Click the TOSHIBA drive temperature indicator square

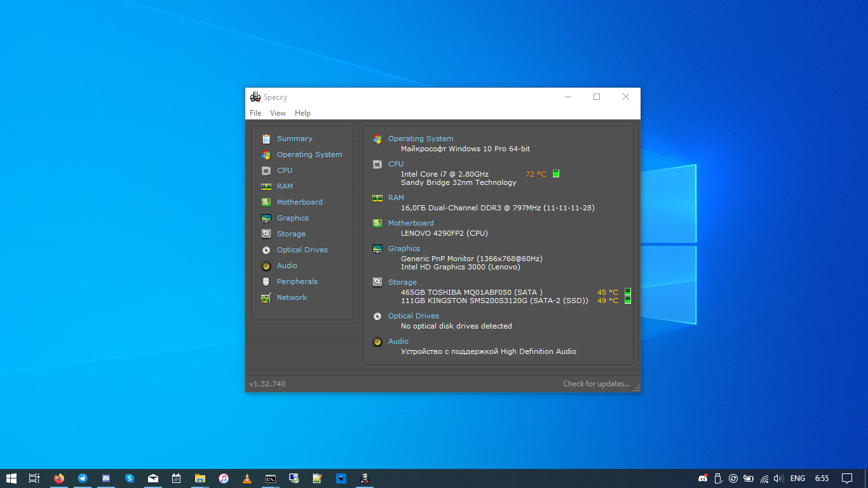(x=628, y=292)
